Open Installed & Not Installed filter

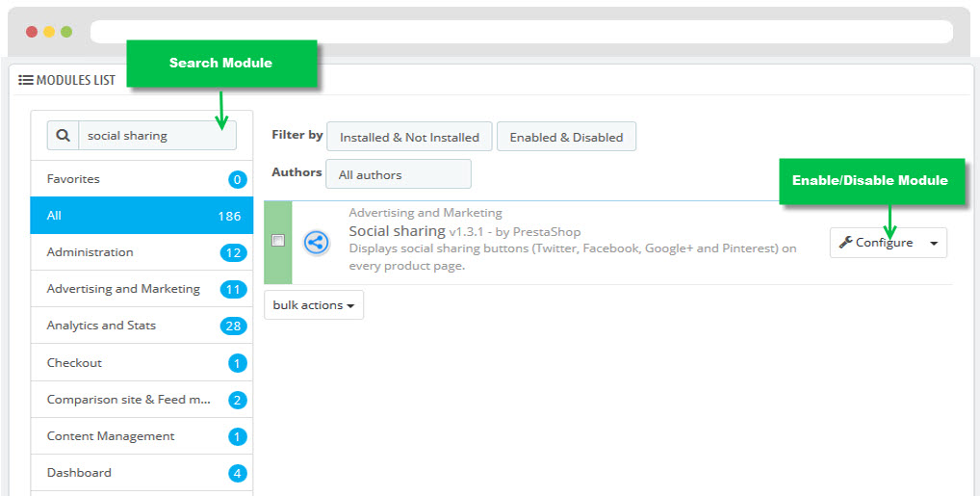coord(409,137)
